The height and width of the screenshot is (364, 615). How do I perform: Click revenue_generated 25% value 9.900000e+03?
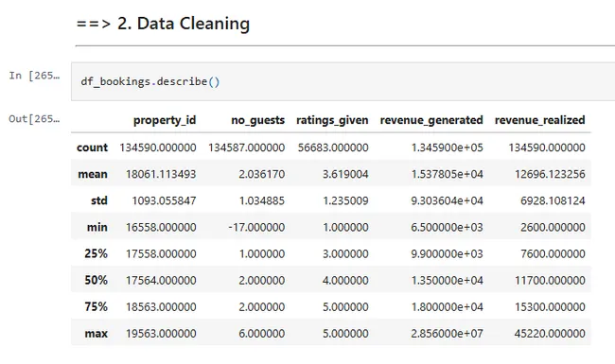click(x=448, y=253)
